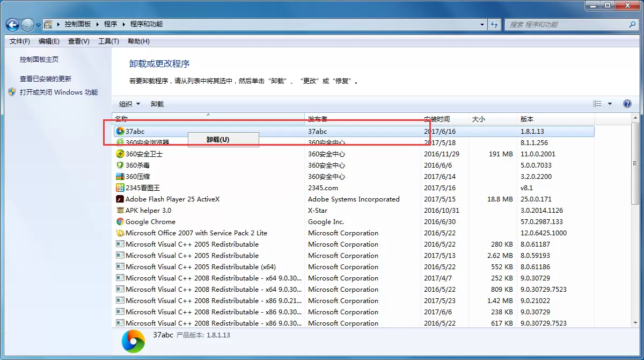Viewport: 644px width, 360px height.
Task: Click the 卸载 toolbar button
Action: pyautogui.click(x=157, y=104)
